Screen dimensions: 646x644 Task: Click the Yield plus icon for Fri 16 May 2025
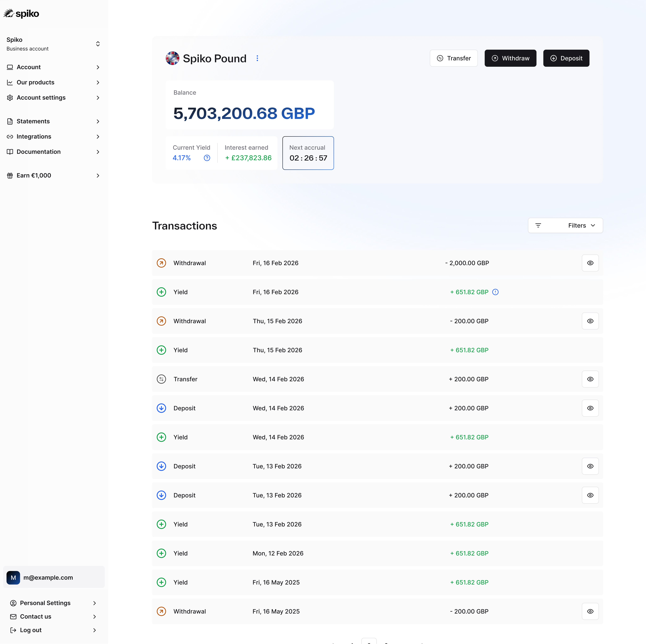coord(161,582)
